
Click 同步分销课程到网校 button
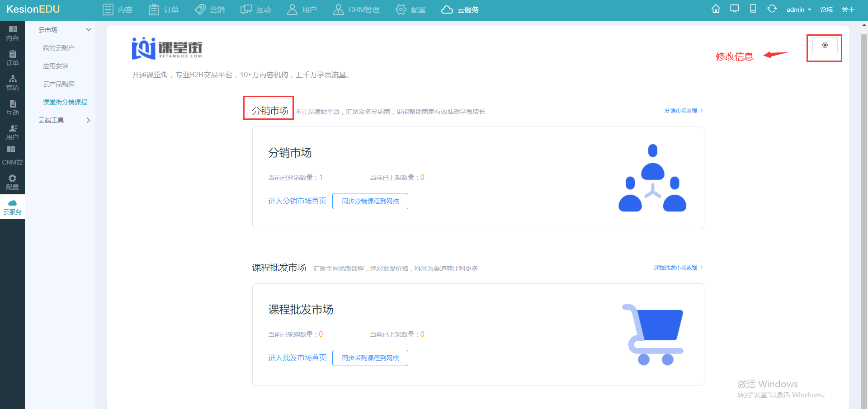[x=370, y=201]
